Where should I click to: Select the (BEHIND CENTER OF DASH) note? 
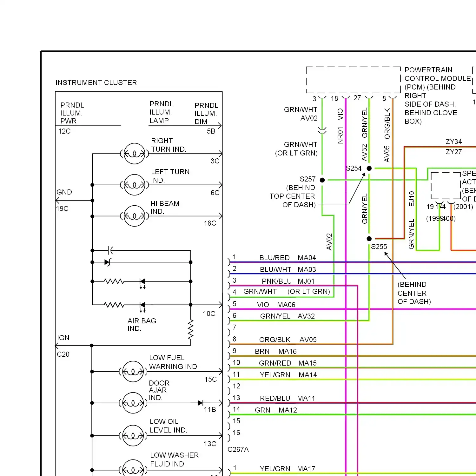point(414,293)
